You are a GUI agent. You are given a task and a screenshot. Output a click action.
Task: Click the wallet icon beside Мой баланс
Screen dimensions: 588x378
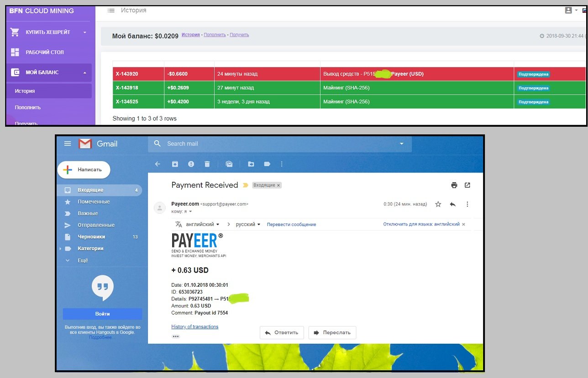click(x=15, y=72)
